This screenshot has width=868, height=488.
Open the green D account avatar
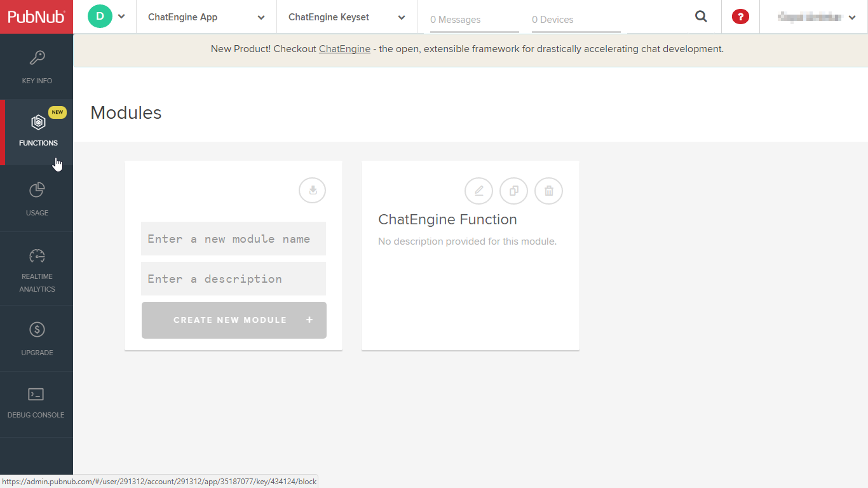[x=100, y=17]
